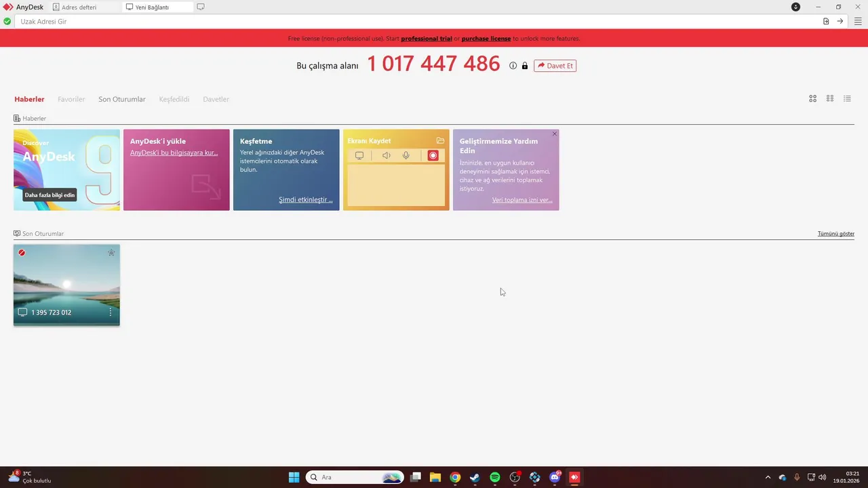Select the Davetler tab

216,99
